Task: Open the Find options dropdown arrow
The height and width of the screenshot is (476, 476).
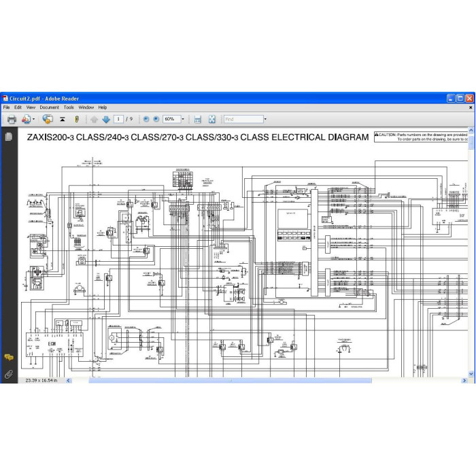Action: pyautogui.click(x=265, y=119)
